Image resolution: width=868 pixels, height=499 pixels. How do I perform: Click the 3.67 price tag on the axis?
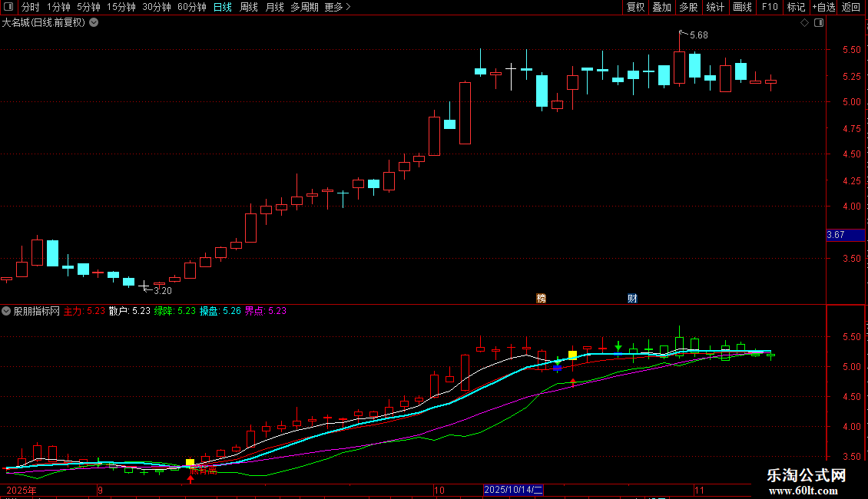tap(845, 235)
